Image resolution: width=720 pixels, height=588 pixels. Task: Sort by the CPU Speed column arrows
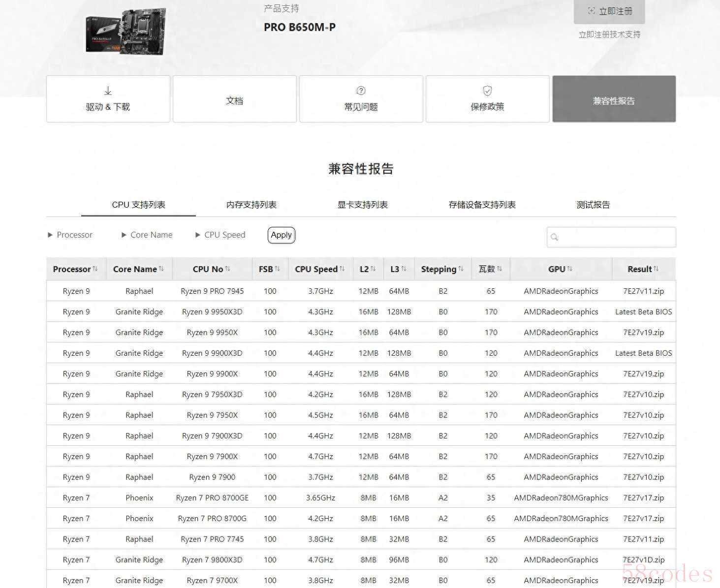pyautogui.click(x=342, y=269)
